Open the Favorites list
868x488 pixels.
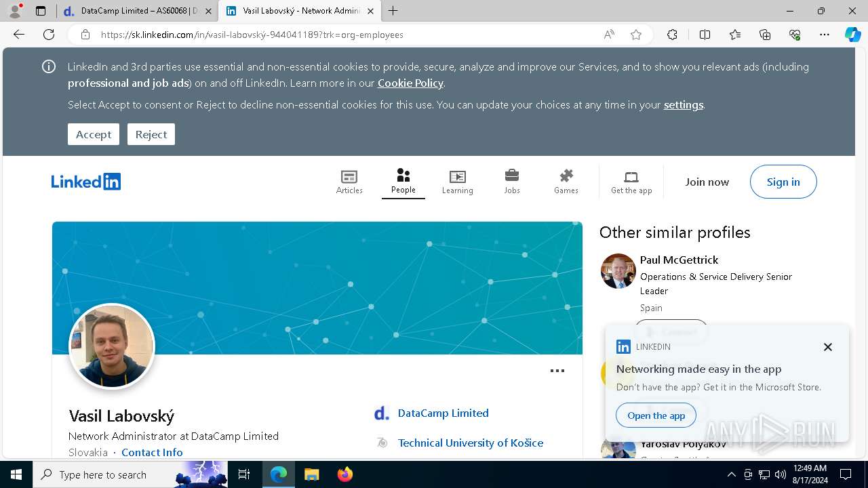coord(735,35)
